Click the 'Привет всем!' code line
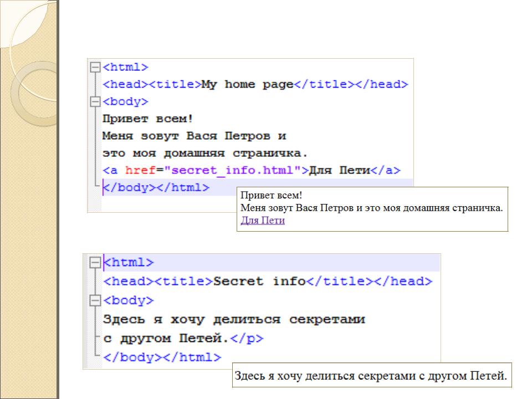 [x=147, y=119]
